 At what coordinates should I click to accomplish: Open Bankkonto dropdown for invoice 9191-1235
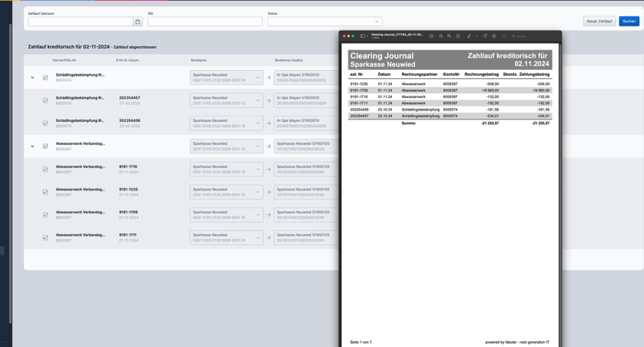(x=226, y=192)
